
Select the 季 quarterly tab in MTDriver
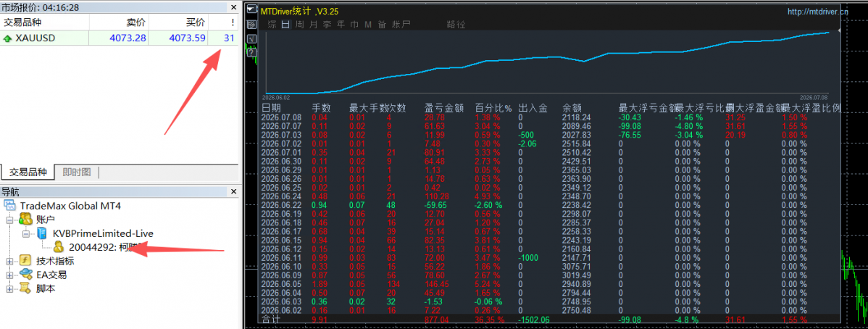(x=327, y=25)
